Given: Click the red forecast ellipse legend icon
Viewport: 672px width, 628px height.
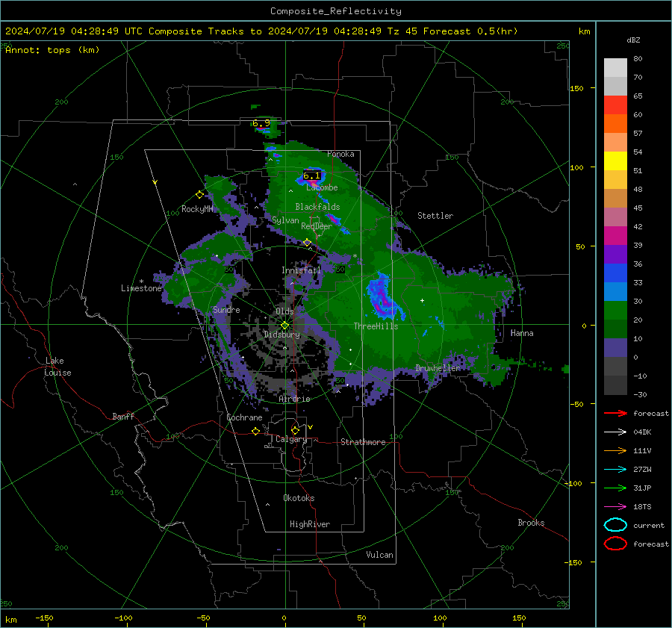Looking at the screenshot, I should click(x=615, y=544).
